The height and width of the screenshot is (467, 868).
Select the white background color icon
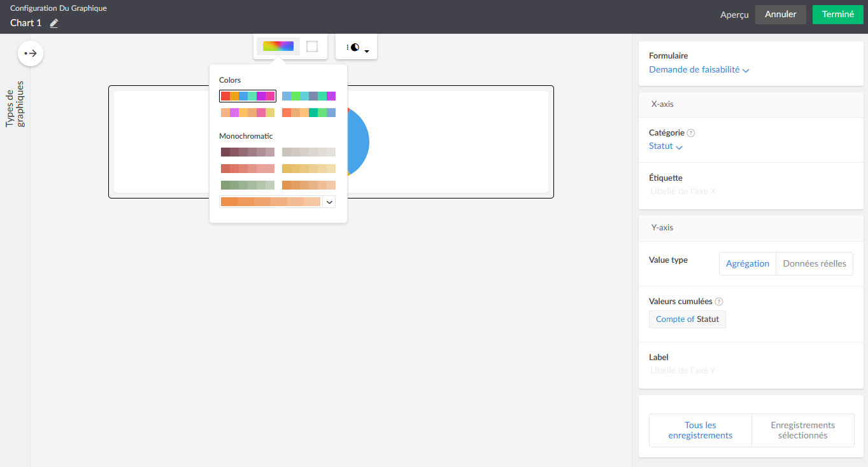311,45
